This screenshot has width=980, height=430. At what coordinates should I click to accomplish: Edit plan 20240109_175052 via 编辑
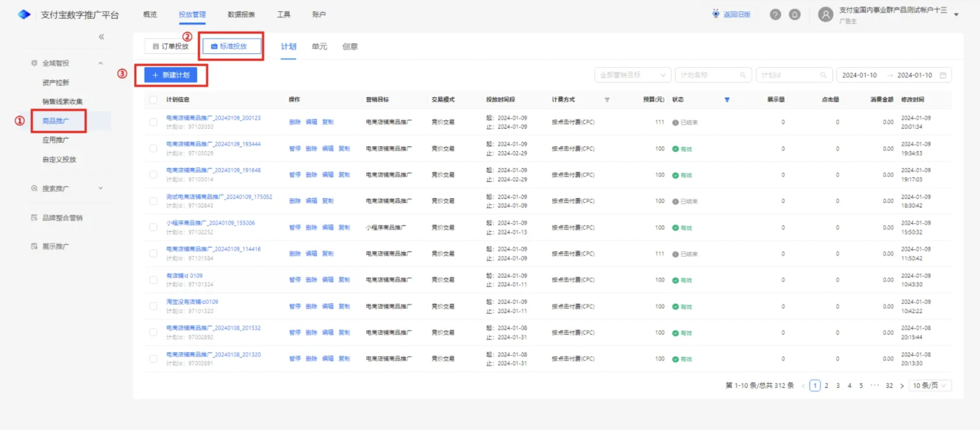[x=311, y=201]
